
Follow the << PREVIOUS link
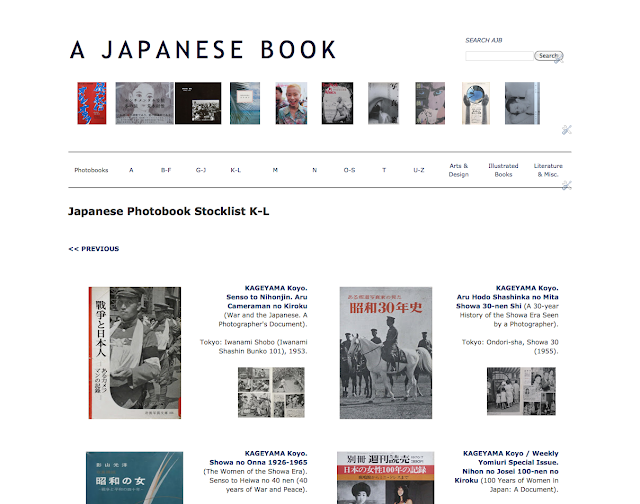94,249
